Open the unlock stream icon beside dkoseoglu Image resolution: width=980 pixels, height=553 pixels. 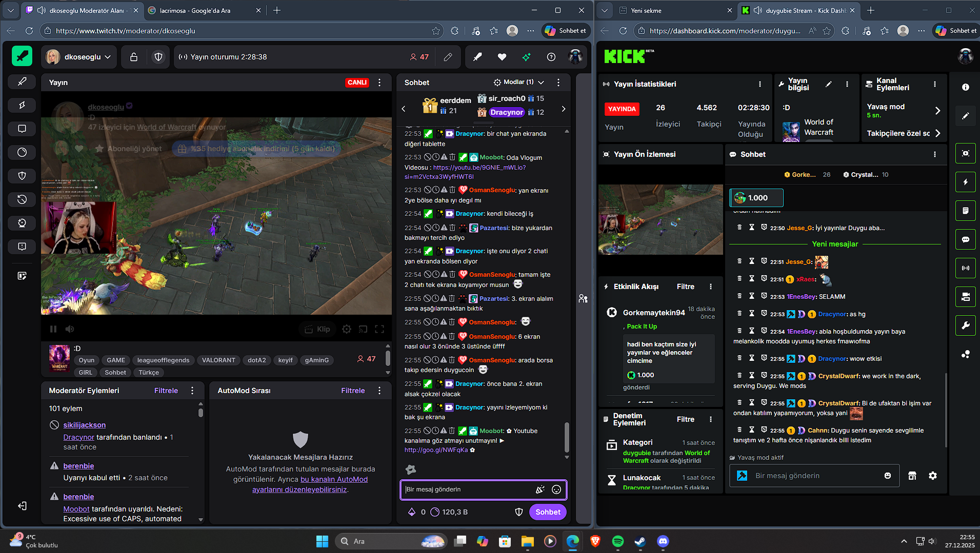coord(134,57)
